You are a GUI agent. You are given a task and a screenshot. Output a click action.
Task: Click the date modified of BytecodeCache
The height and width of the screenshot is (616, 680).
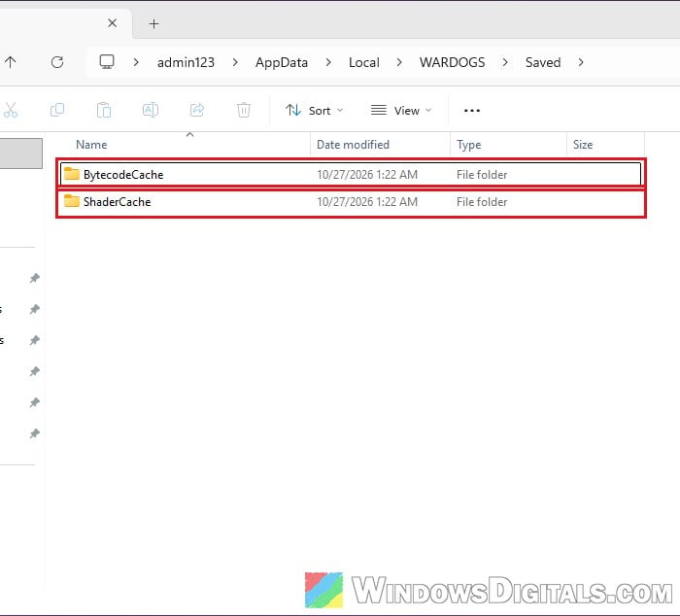[x=367, y=174]
